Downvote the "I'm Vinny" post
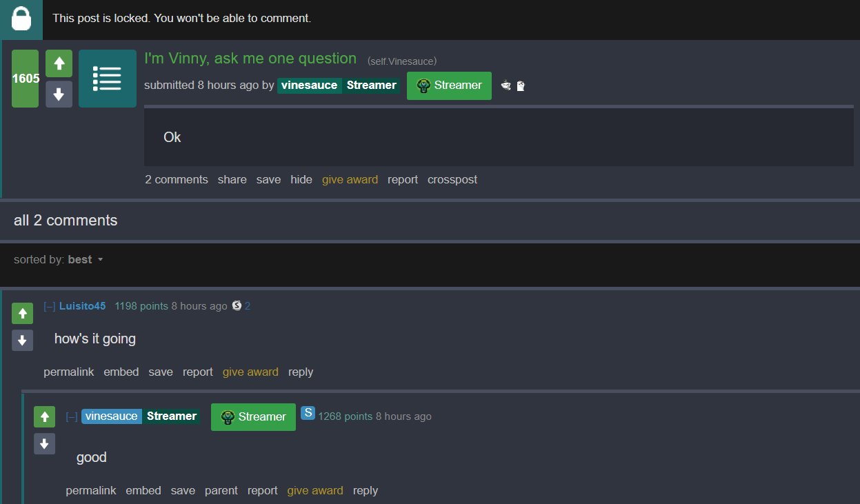The height and width of the screenshot is (504, 860). coord(59,94)
